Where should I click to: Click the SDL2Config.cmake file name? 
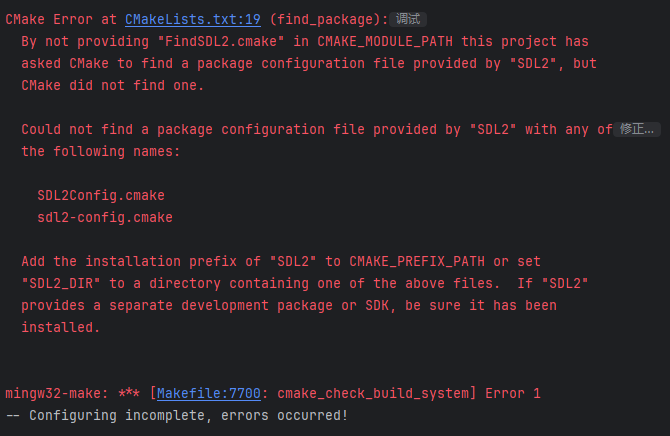tap(101, 195)
